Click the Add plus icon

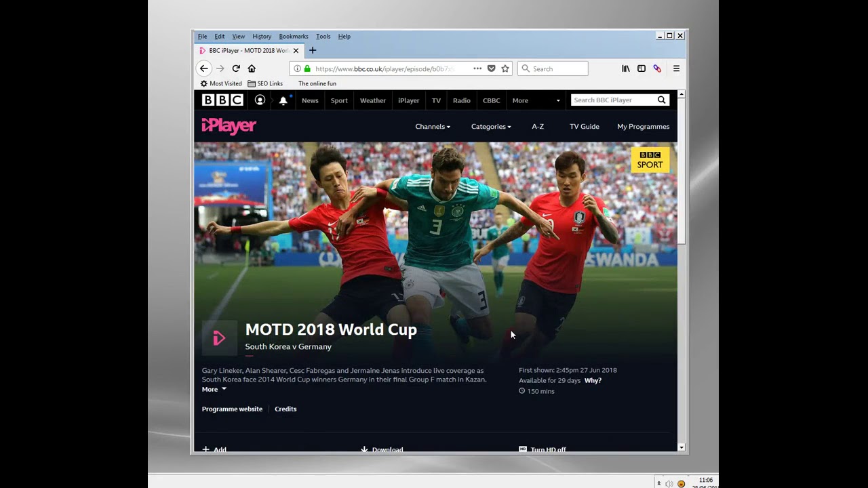click(x=205, y=449)
